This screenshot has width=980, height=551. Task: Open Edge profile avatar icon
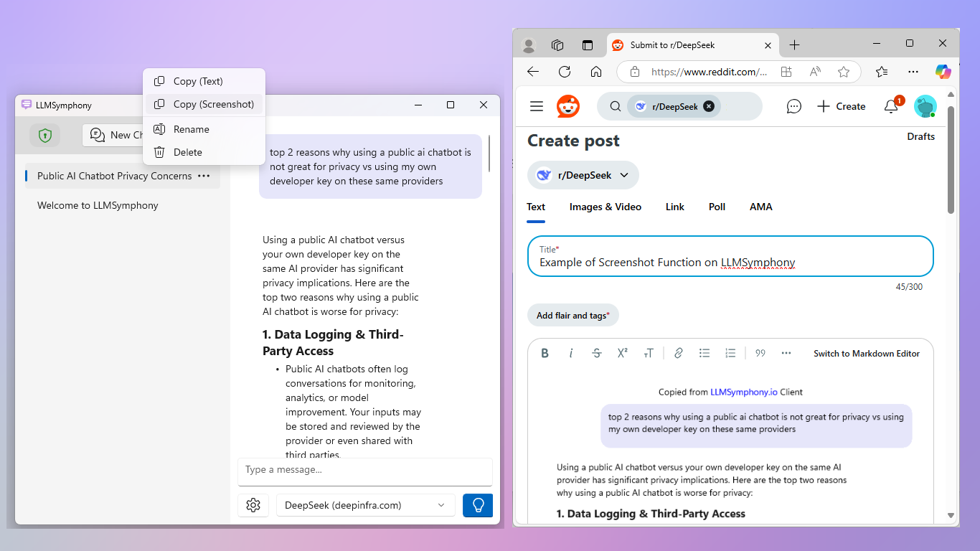pyautogui.click(x=529, y=45)
